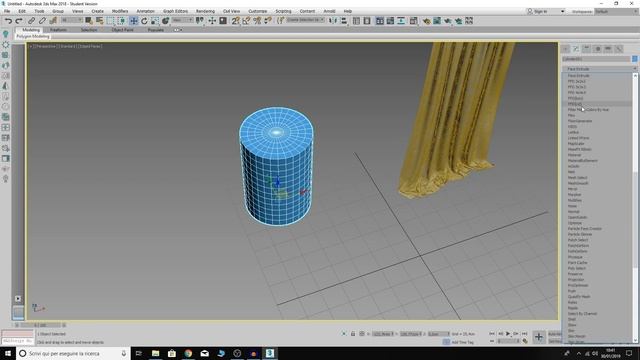Open the Schematic View
The width and height of the screenshot is (640, 360).
click(x=401, y=20)
